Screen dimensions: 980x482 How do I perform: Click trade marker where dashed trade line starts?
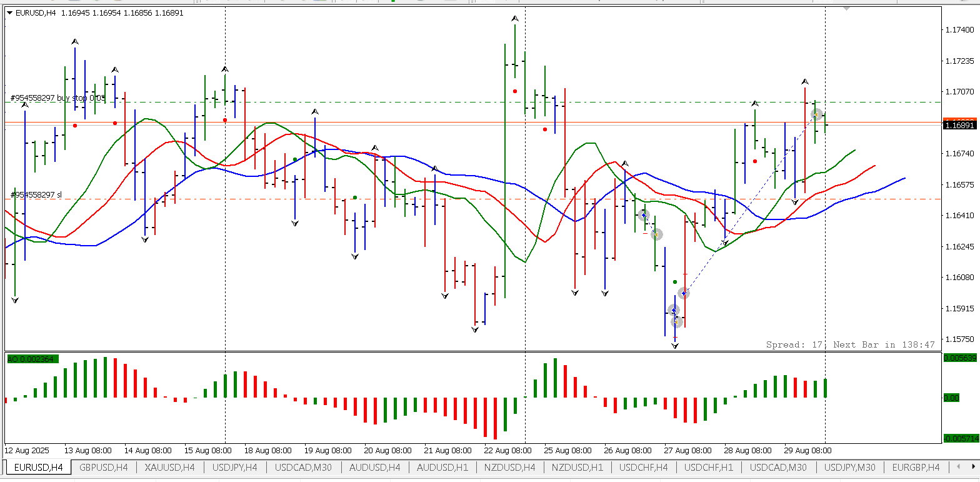tap(684, 293)
